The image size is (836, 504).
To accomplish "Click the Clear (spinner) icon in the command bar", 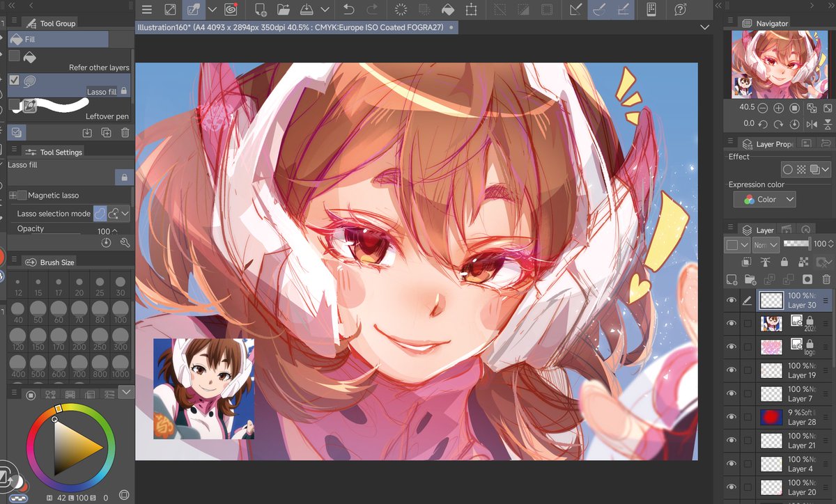I will click(401, 10).
